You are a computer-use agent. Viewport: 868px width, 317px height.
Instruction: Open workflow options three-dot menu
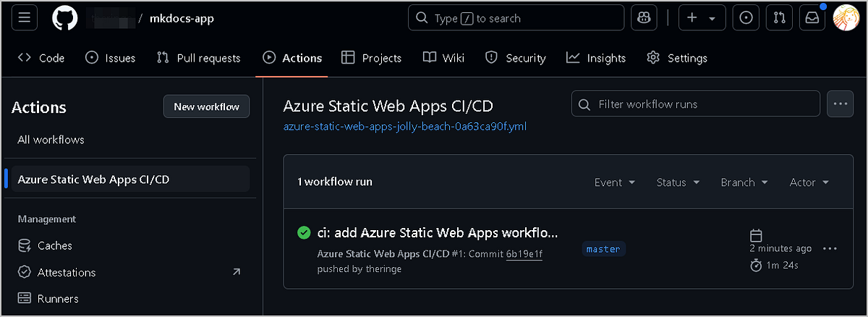(x=839, y=104)
